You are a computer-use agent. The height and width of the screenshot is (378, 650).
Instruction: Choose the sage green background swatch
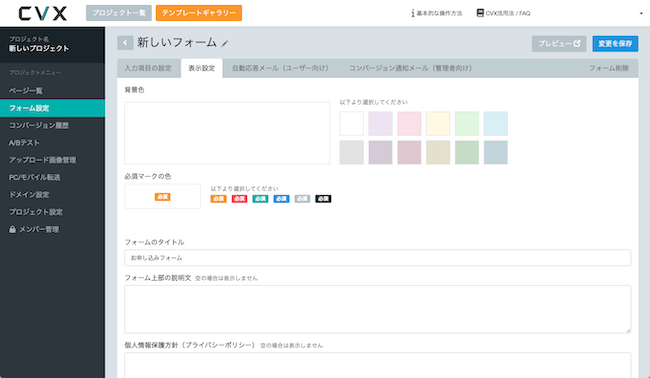coord(467,152)
